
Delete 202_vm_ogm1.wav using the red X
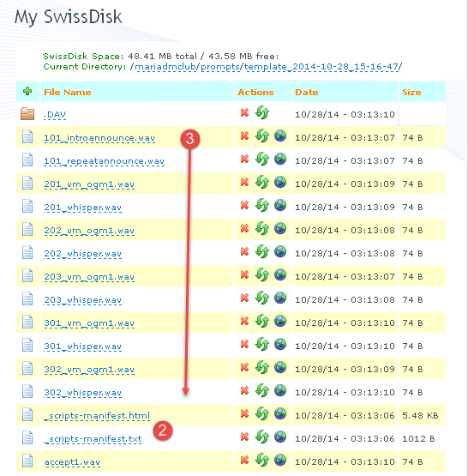(x=244, y=228)
